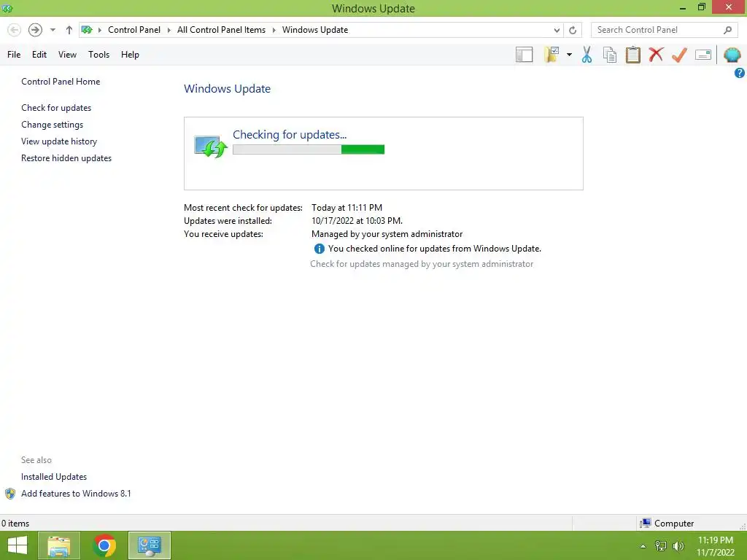This screenshot has width=747, height=560.
Task: Go forward with the Forward arrow
Action: pyautogui.click(x=35, y=30)
